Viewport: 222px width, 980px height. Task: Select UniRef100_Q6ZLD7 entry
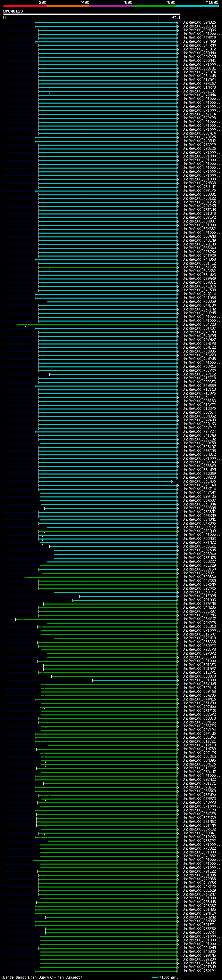click(x=199, y=91)
